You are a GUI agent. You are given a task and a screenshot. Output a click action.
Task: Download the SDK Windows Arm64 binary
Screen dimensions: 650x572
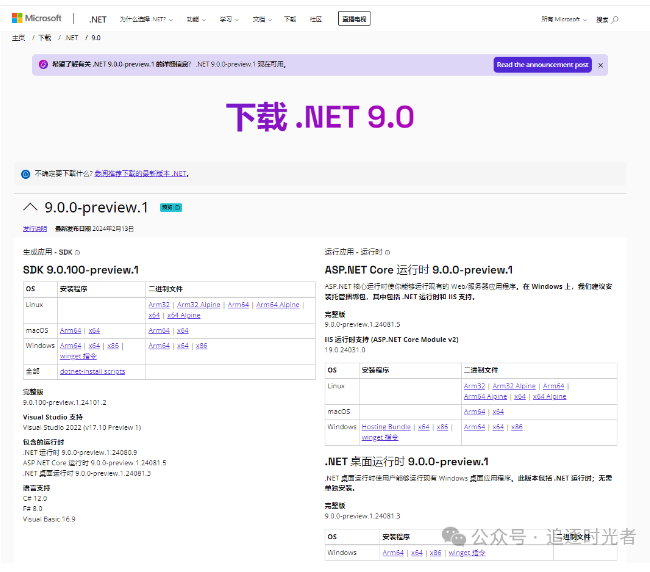(x=159, y=346)
